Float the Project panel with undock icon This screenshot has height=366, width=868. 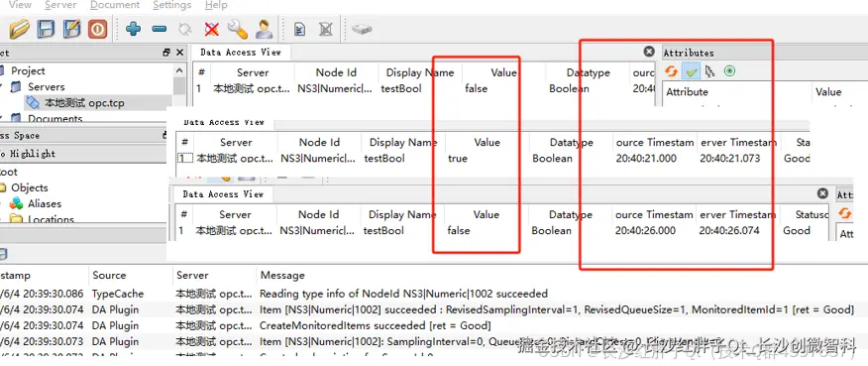click(166, 53)
